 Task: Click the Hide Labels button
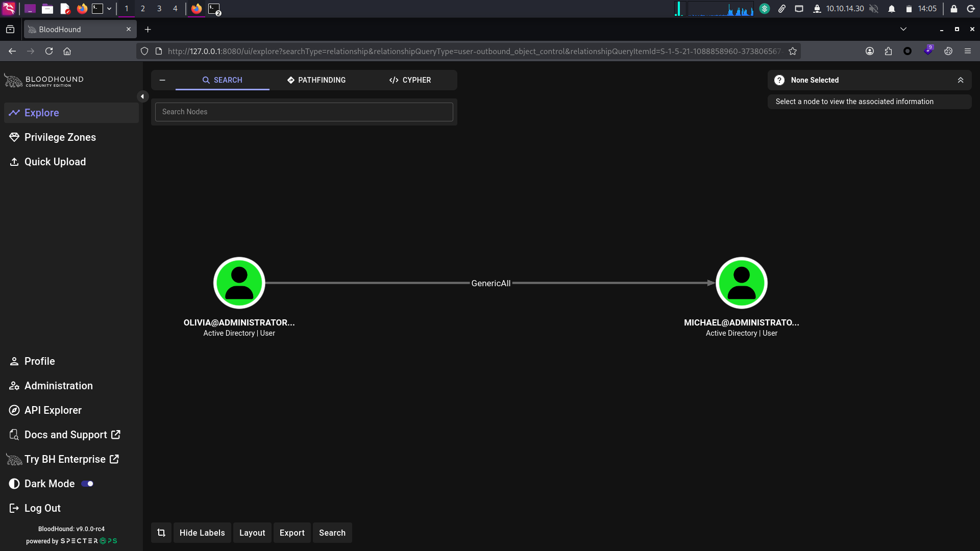(202, 533)
